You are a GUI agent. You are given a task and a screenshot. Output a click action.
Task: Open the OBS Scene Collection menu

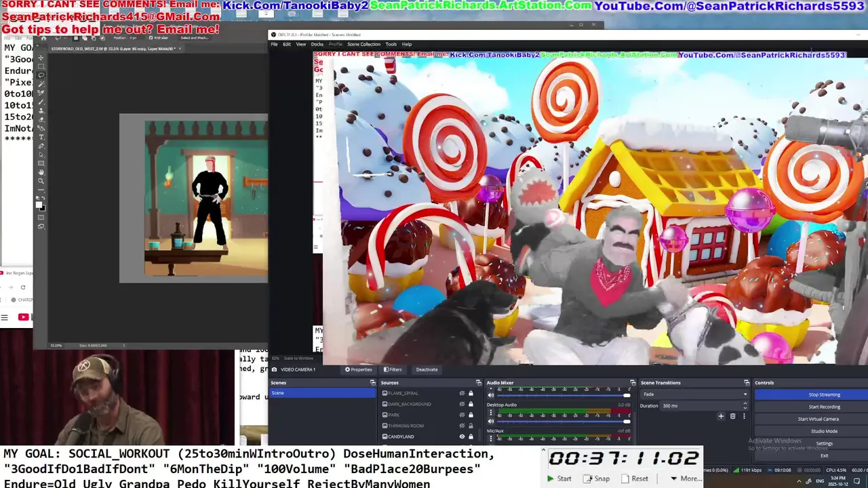(x=364, y=44)
